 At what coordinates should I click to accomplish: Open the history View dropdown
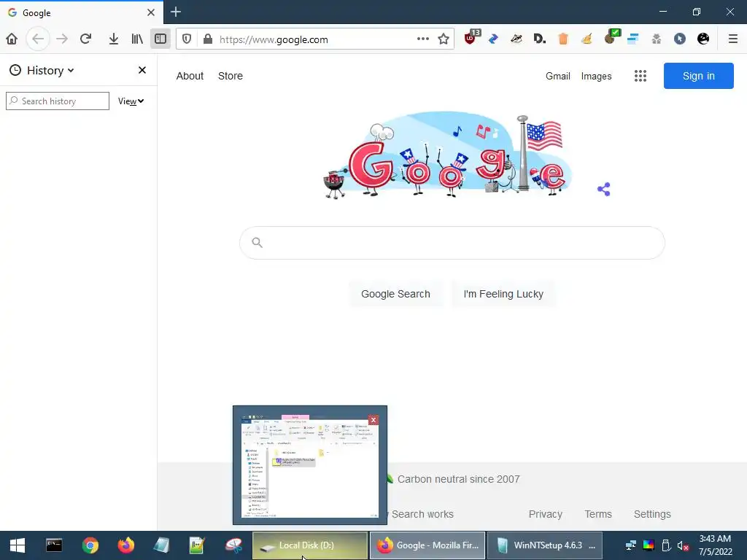[131, 101]
